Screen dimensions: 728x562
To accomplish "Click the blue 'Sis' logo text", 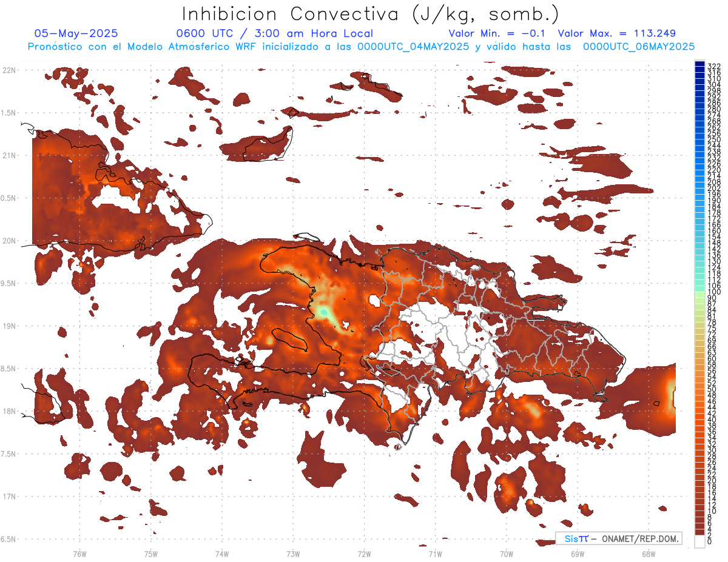I will (x=571, y=538).
